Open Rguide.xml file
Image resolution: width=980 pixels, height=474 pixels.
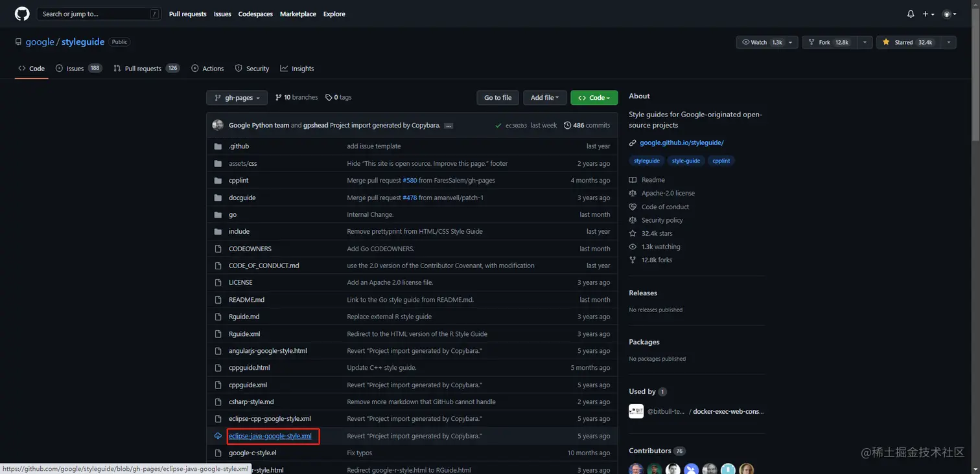pos(244,333)
